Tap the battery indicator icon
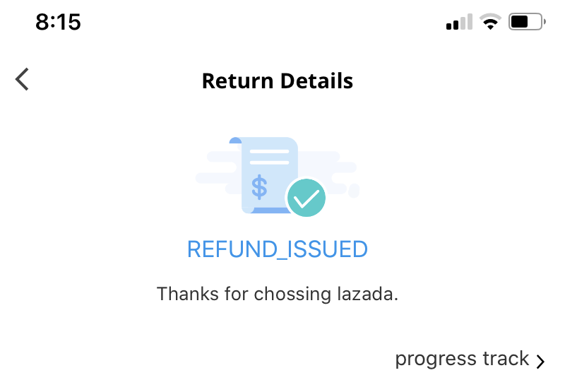The width and height of the screenshot is (565, 392). (x=526, y=23)
